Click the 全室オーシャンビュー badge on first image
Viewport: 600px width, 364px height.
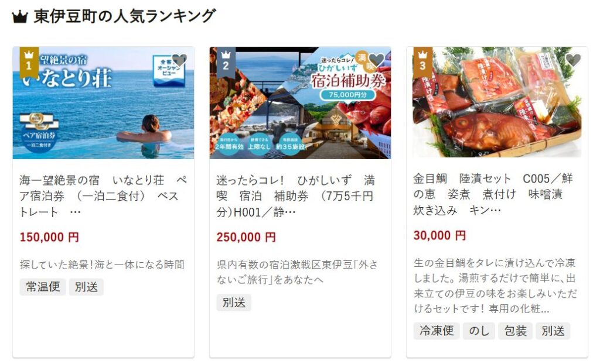tap(169, 70)
